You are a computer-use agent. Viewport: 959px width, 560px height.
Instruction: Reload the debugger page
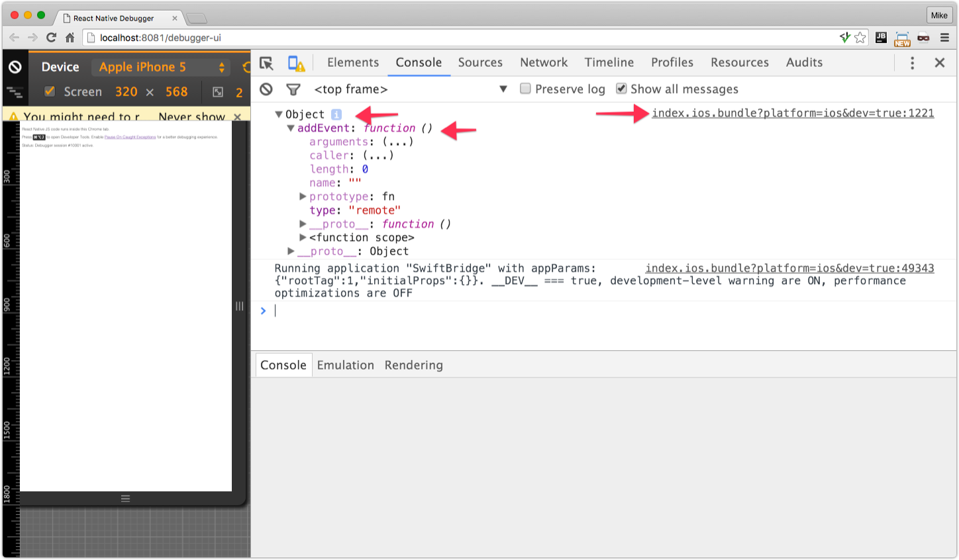(51, 38)
